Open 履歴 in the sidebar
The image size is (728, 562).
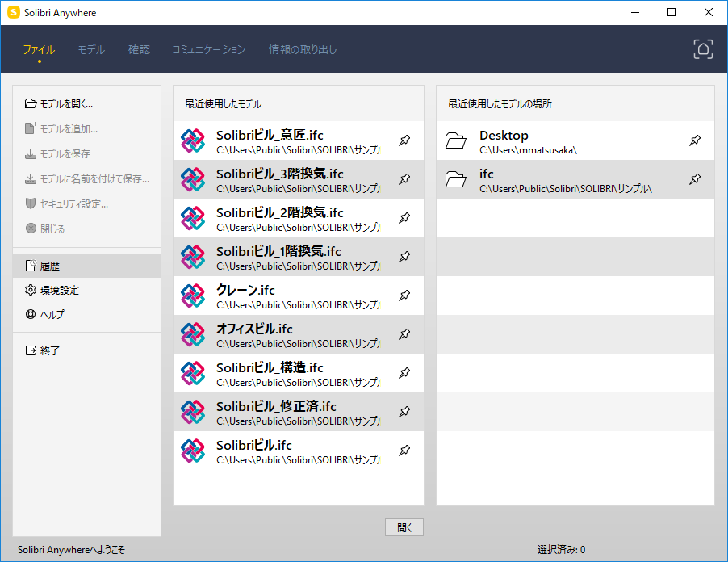87,266
